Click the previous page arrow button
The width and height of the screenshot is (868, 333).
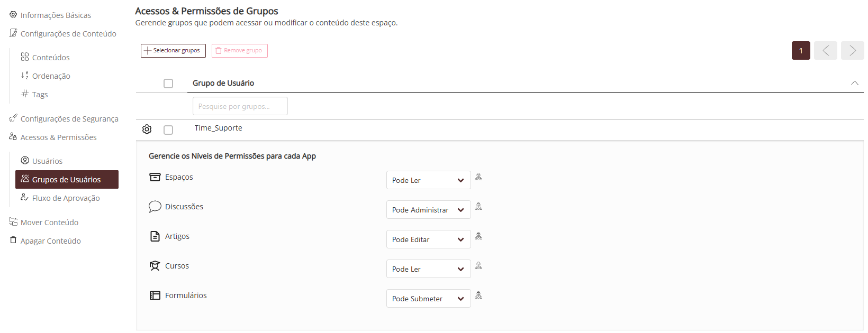826,51
